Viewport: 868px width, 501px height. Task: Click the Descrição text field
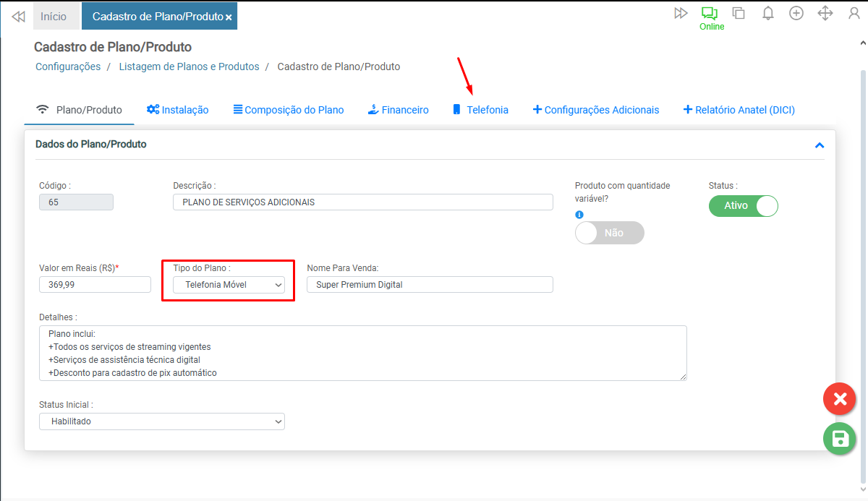click(x=363, y=202)
